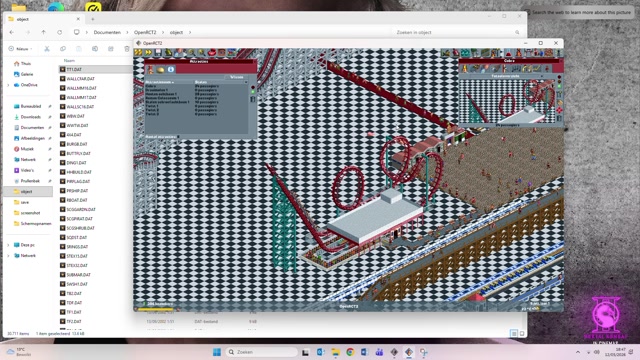Select TT1.DAT file in Explorer

pyautogui.click(x=74, y=69)
